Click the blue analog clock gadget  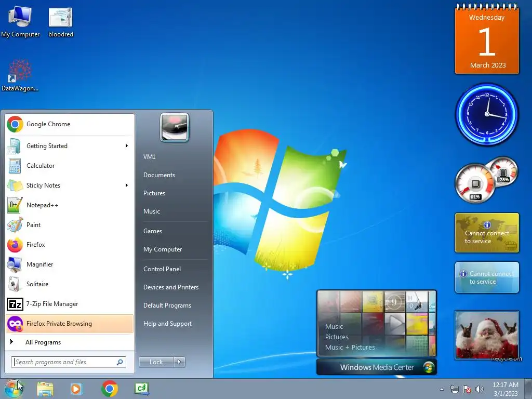487,114
